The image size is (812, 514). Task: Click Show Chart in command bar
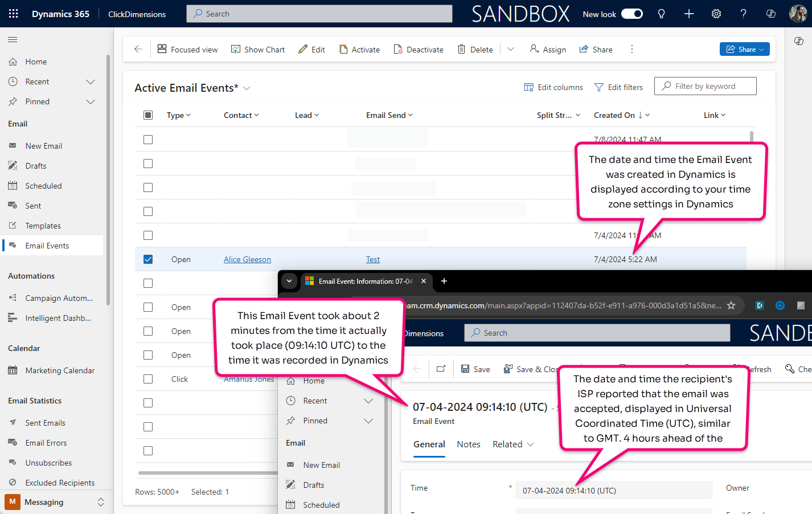point(258,50)
